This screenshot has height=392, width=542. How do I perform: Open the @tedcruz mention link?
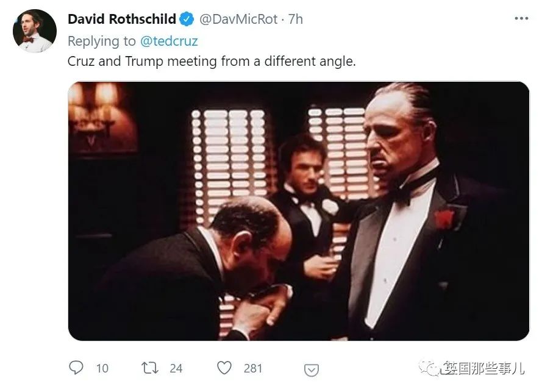[169, 41]
